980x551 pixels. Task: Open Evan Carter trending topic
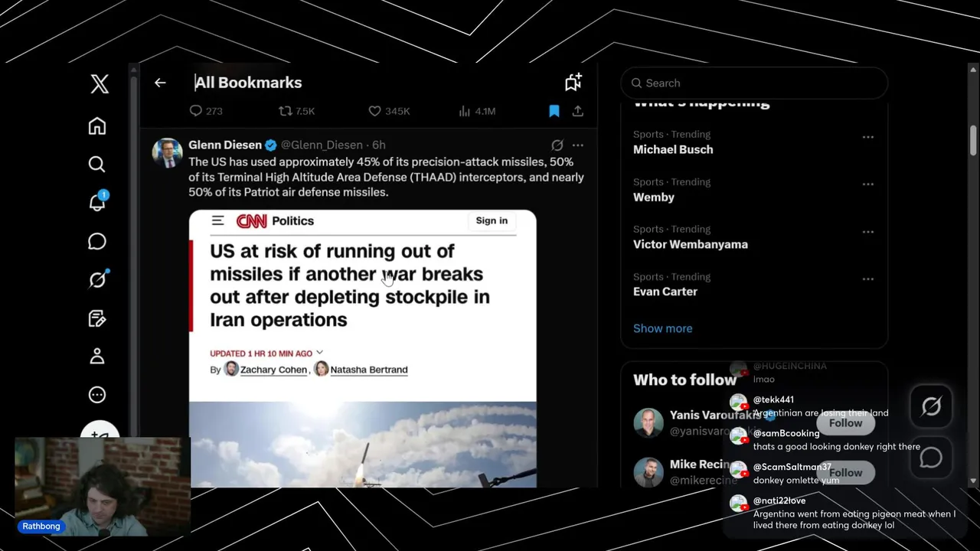[x=665, y=292]
